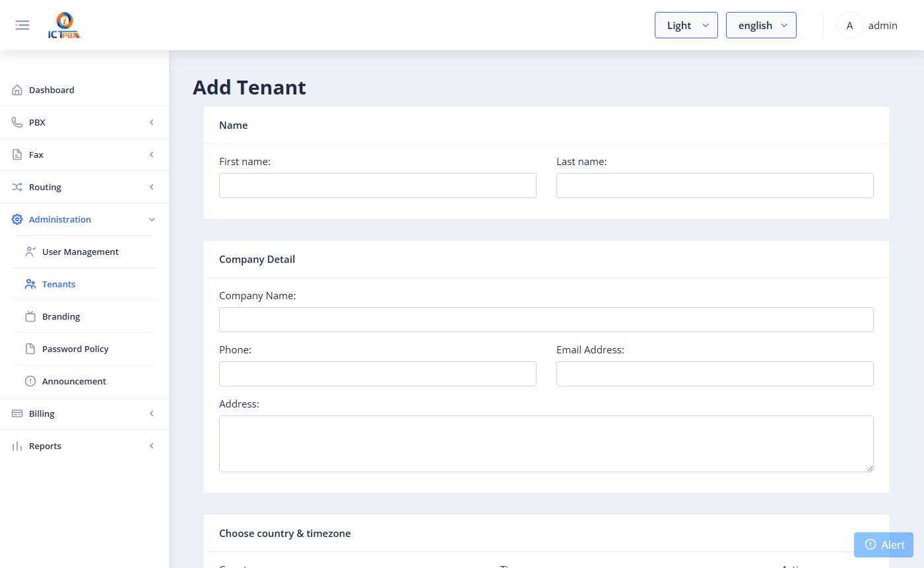Click the Routing shuffle icon
924x568 pixels.
click(17, 187)
